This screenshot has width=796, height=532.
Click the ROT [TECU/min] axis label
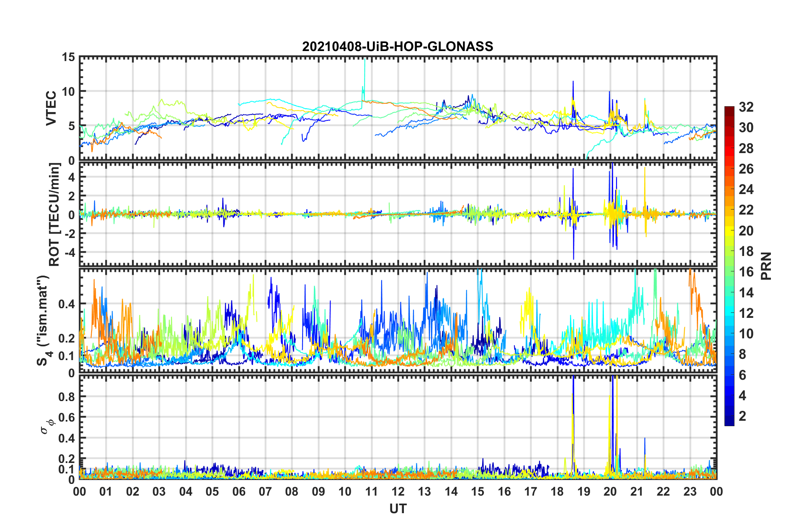54,215
